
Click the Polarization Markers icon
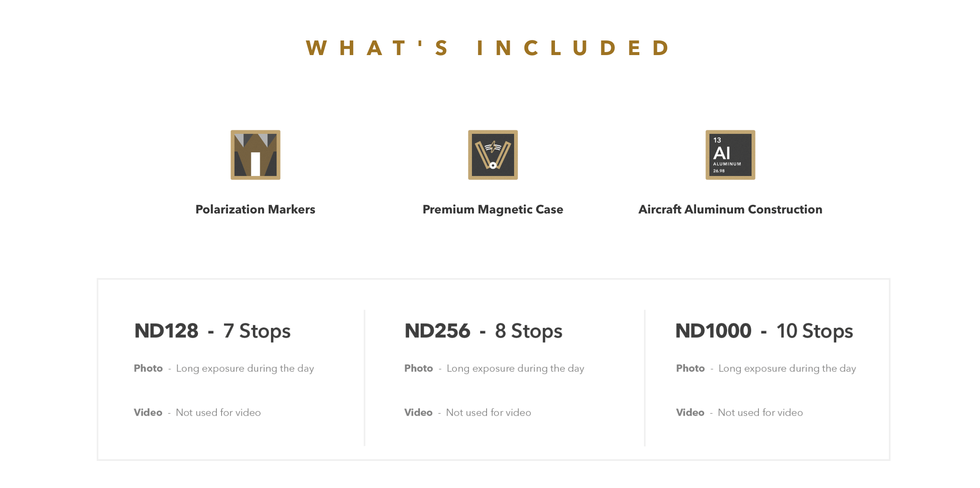[x=255, y=155]
